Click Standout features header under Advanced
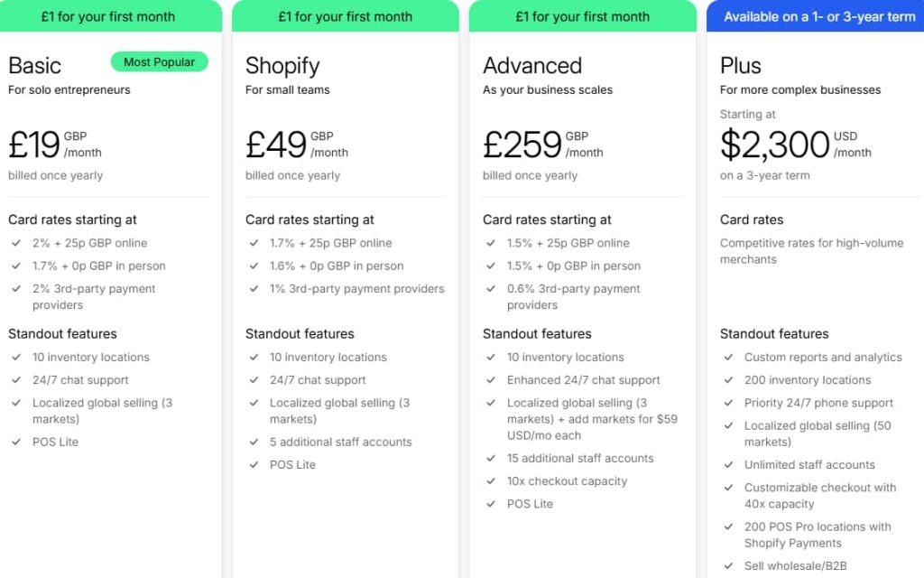The height and width of the screenshot is (578, 924). point(537,333)
